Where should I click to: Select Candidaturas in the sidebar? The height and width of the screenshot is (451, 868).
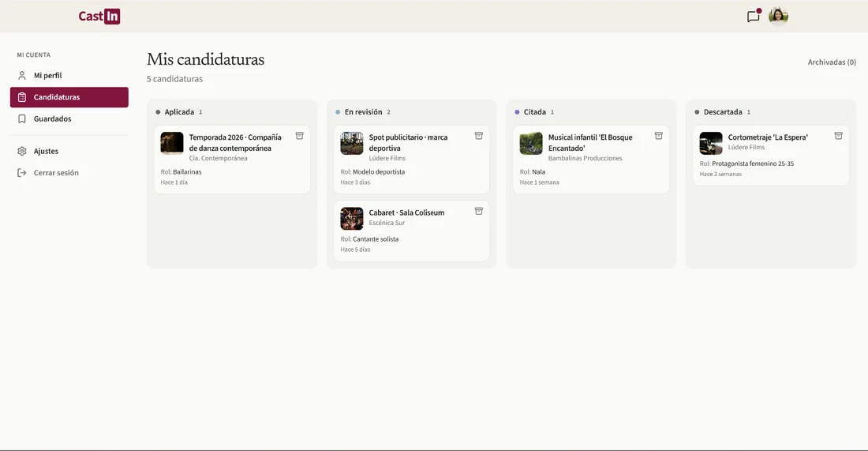coord(69,97)
